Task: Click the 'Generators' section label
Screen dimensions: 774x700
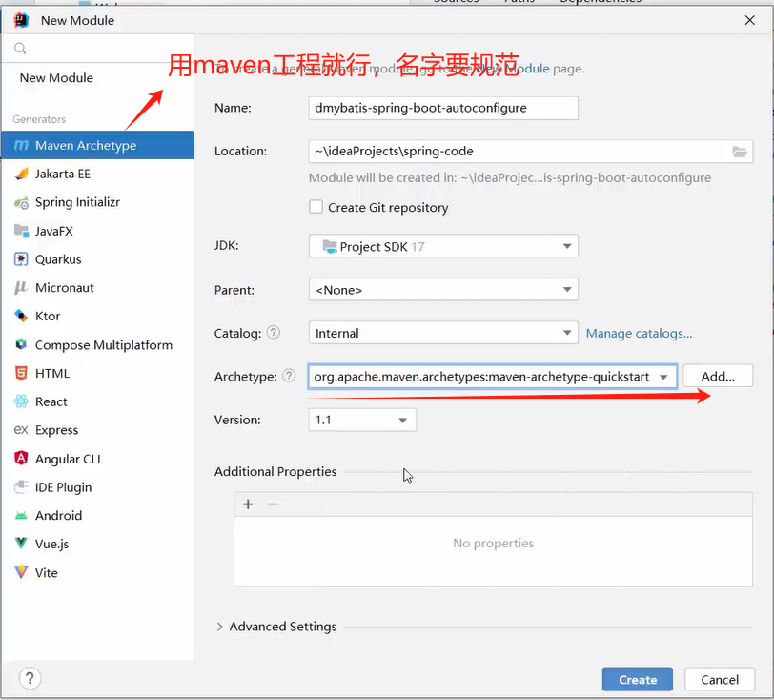Action: point(39,119)
